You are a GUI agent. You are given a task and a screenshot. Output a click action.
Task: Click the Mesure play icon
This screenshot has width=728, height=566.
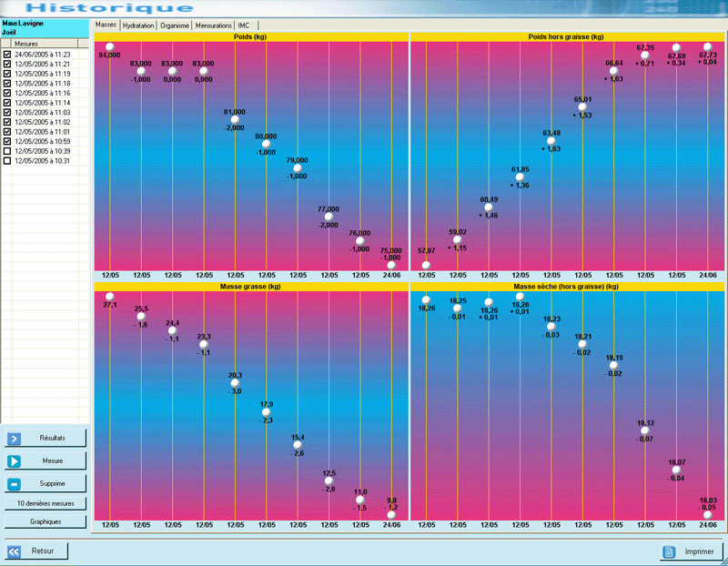[14, 461]
